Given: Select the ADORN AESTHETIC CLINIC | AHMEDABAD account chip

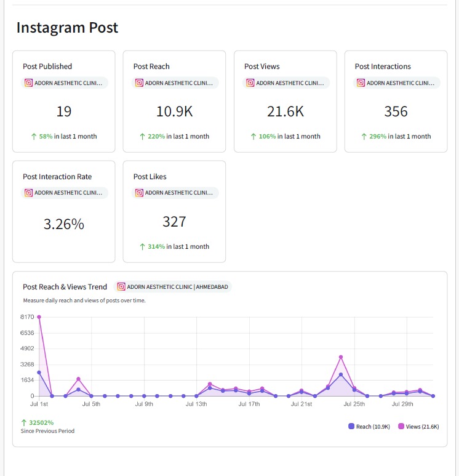Looking at the screenshot, I should click(173, 286).
